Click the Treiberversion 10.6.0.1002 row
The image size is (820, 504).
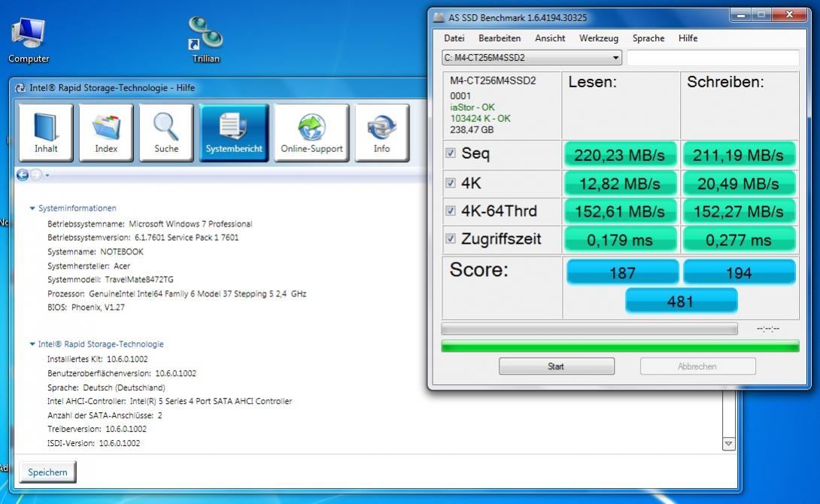click(x=97, y=430)
